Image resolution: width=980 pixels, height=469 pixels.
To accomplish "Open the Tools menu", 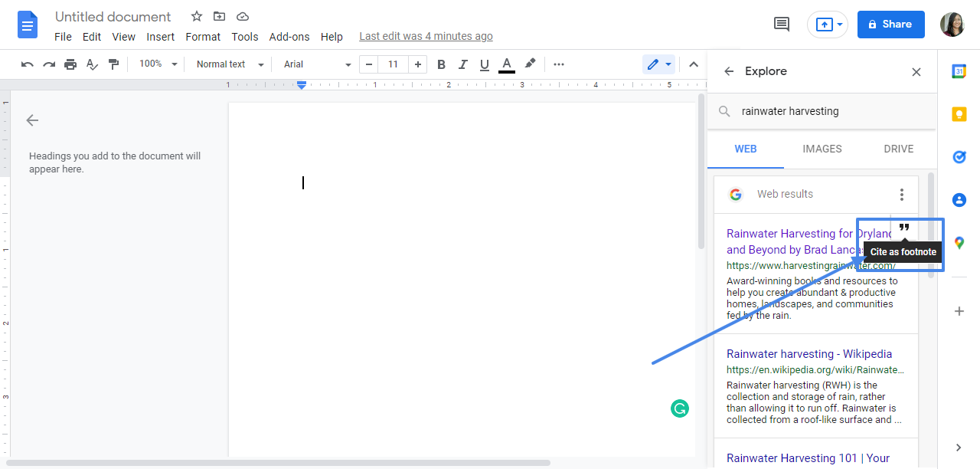I will pos(245,37).
